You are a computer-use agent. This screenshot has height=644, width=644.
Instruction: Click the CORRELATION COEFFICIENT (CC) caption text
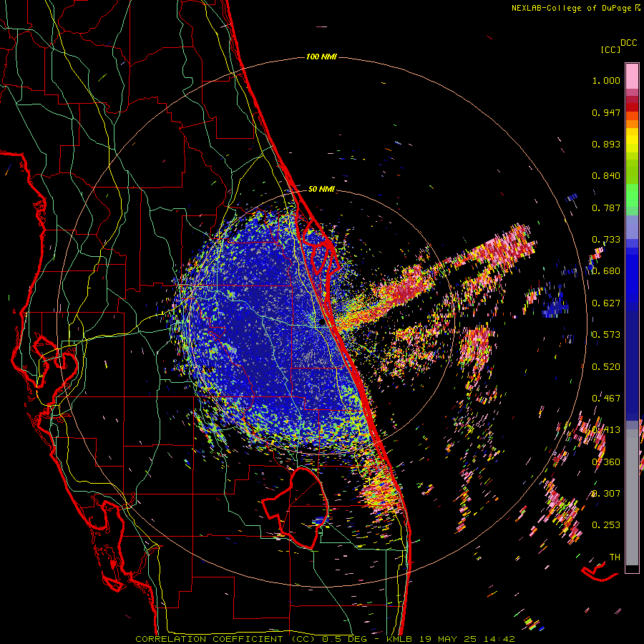pyautogui.click(x=225, y=639)
